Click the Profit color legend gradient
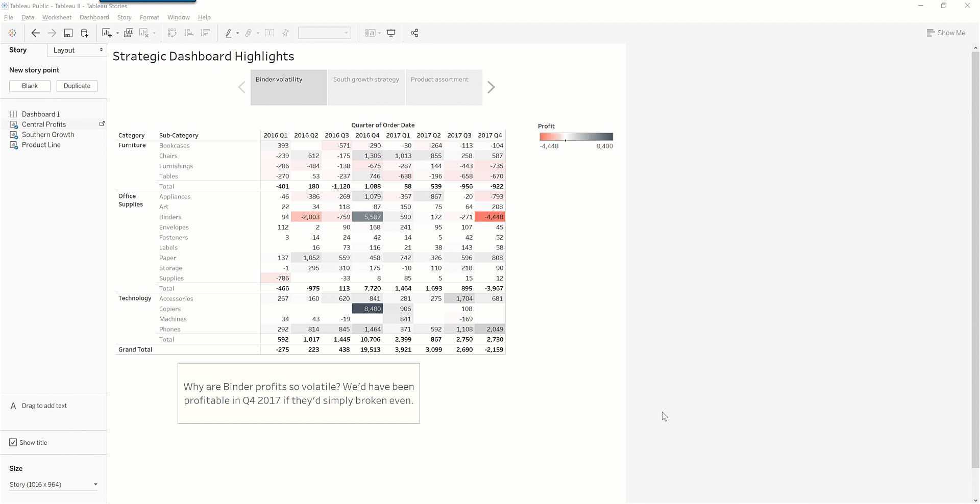This screenshot has height=504, width=980. [x=576, y=137]
